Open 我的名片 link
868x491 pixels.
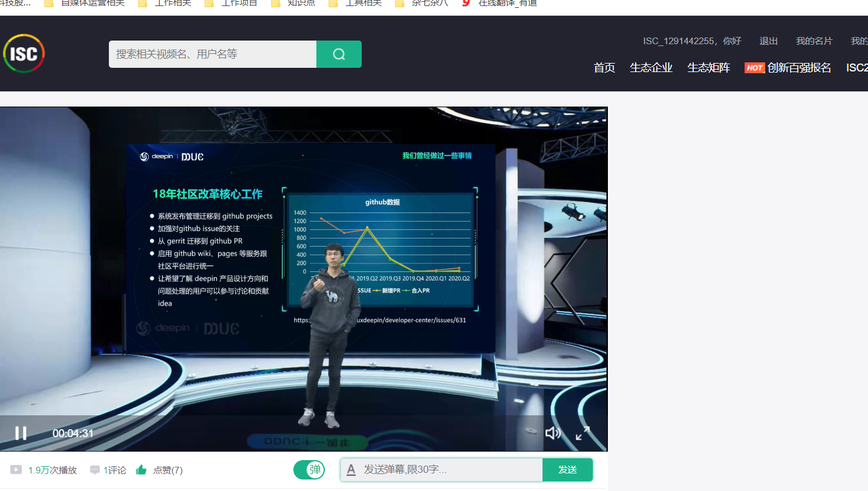814,41
